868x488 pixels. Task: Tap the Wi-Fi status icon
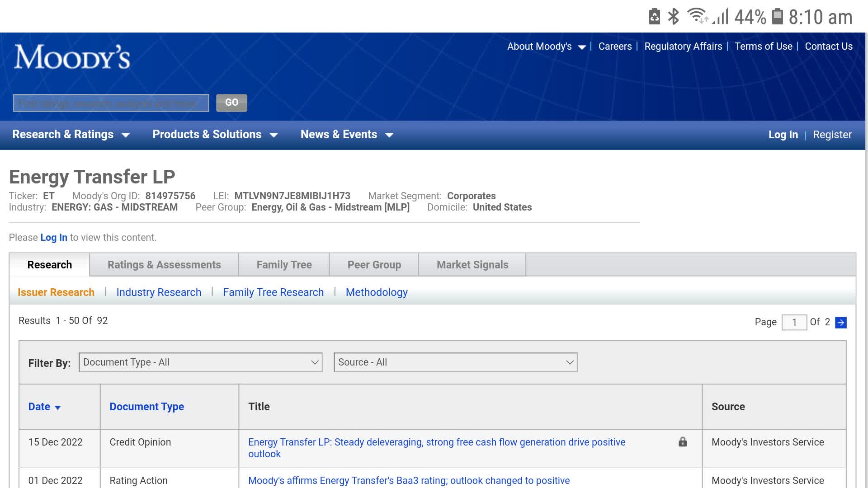coord(697,16)
